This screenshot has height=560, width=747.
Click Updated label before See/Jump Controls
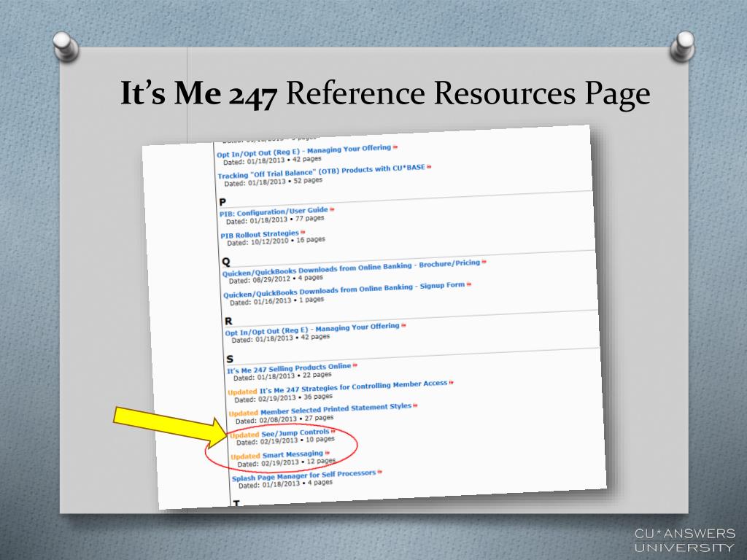[244, 435]
